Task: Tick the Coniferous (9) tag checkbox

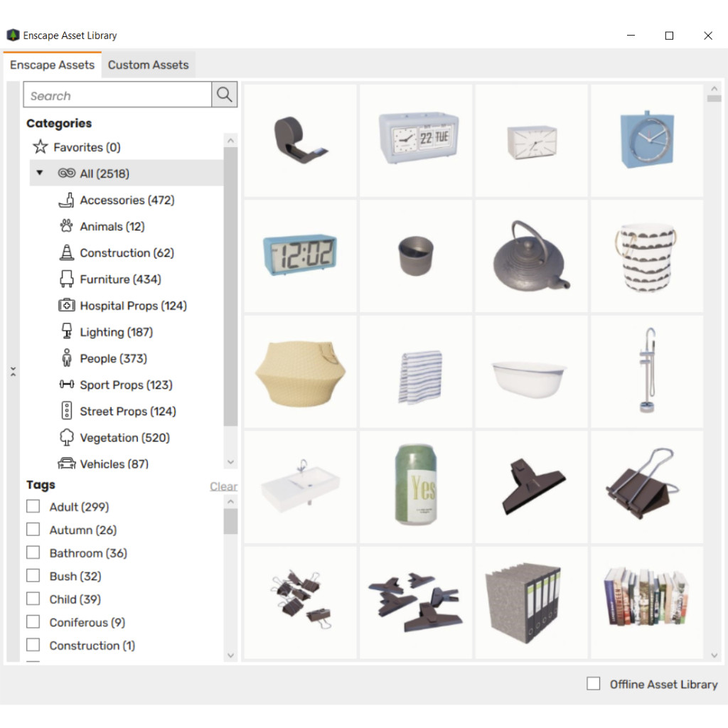Action: (33, 621)
